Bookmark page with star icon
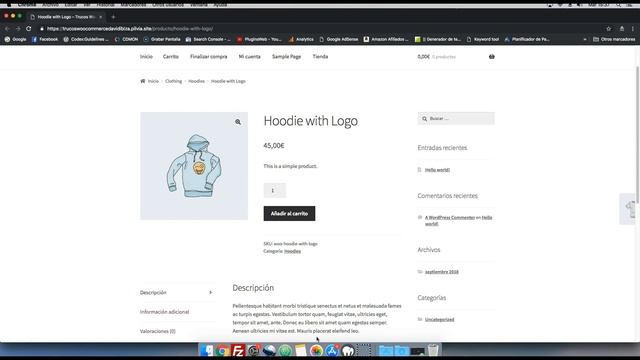 [609, 29]
